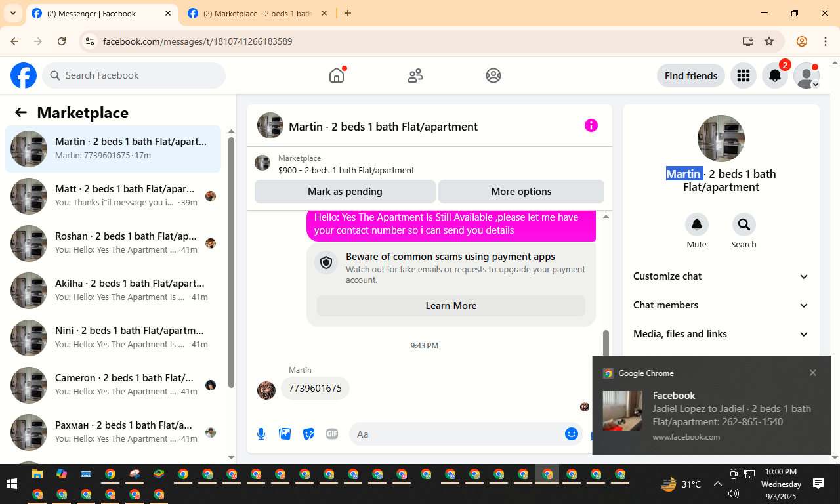The width and height of the screenshot is (840, 504).
Task: Open the $900 - 2 beds 1 bath listing link
Action: point(346,170)
